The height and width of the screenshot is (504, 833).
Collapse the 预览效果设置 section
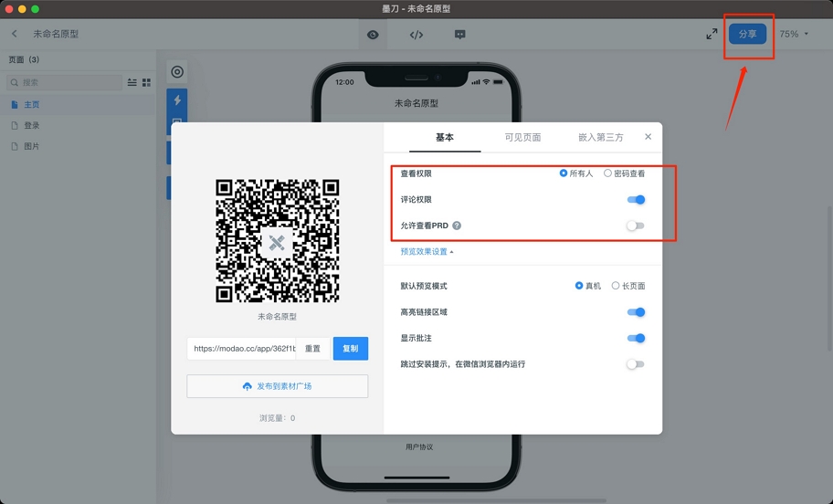pos(427,252)
